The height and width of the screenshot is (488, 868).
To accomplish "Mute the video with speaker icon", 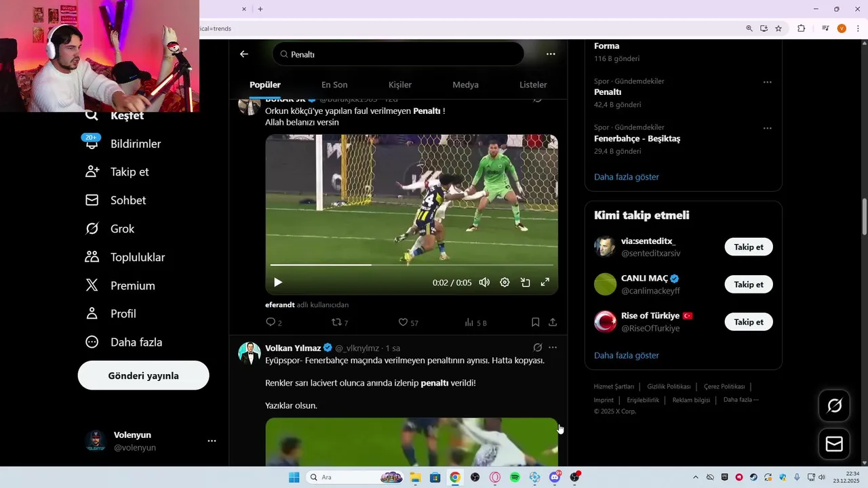I will point(484,283).
